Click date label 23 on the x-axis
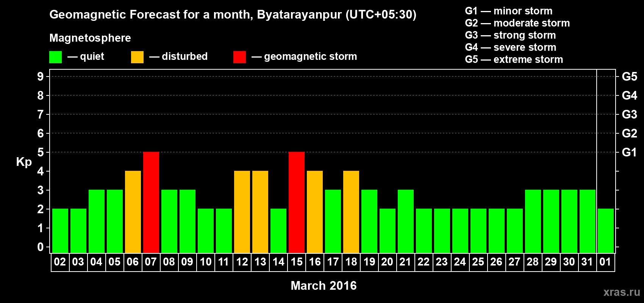 point(442,262)
